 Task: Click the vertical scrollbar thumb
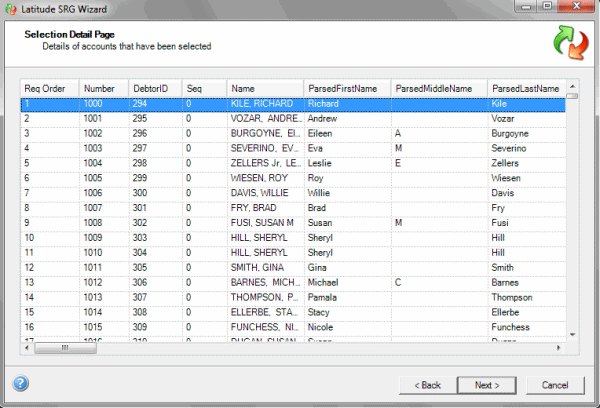tap(572, 96)
